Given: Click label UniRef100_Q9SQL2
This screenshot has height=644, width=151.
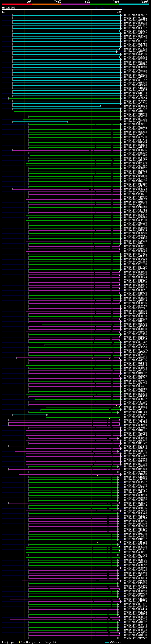Looking at the screenshot, I should point(135,204).
